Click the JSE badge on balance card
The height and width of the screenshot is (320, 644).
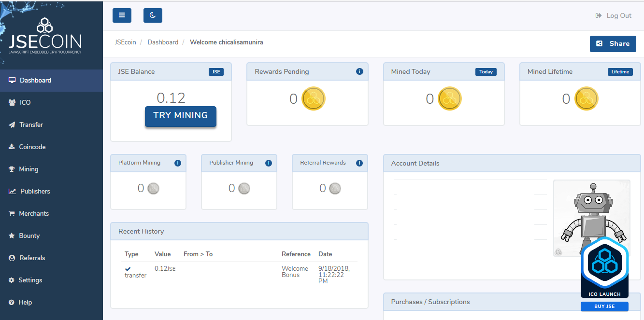pos(216,72)
